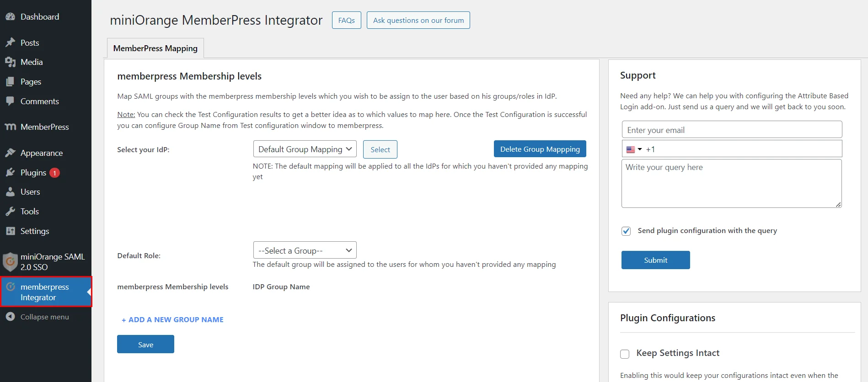
Task: Toggle Send plugin configuration with query checkbox
Action: point(626,231)
